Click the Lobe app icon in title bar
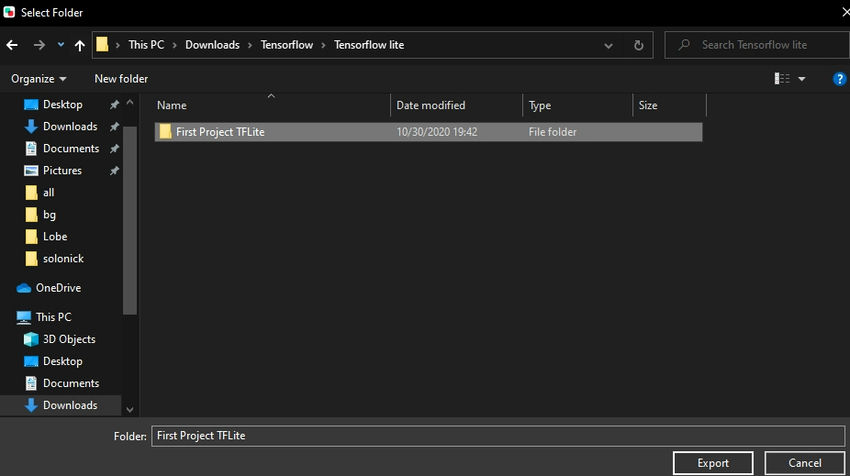850x476 pixels. 9,12
